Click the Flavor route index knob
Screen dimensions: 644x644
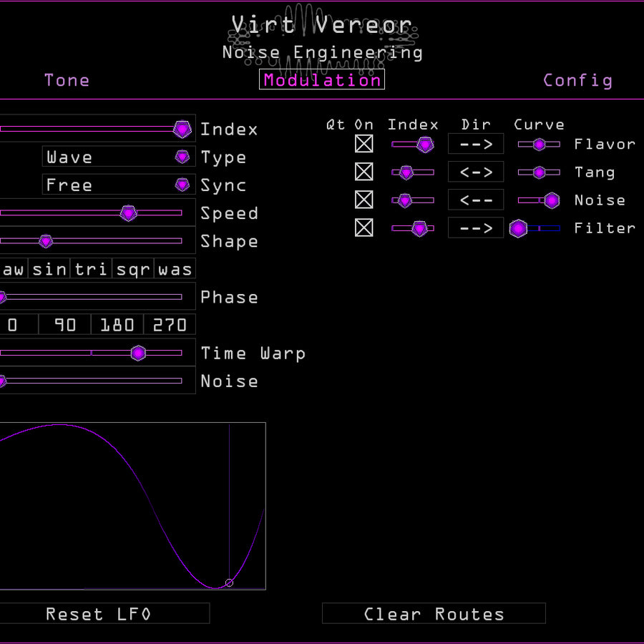425,145
